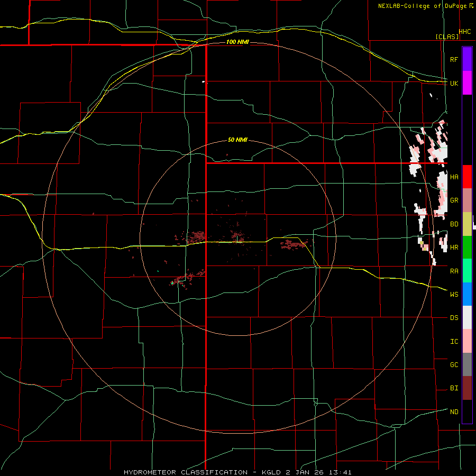Click the RF legend label
The image size is (476, 476).
click(x=454, y=60)
